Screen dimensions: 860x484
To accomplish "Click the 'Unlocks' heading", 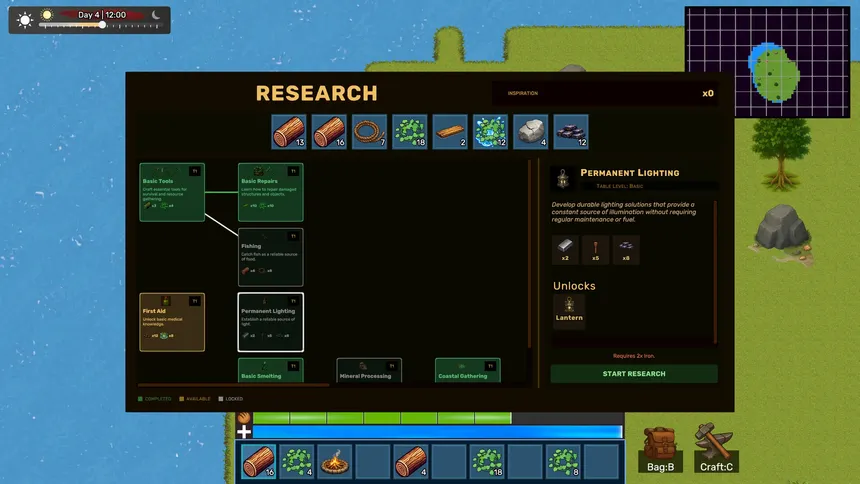I will [x=574, y=286].
